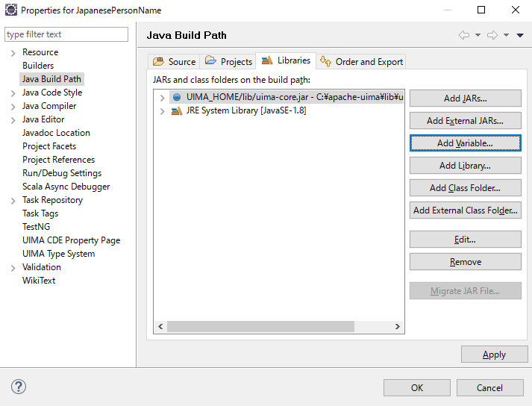Select Javadoc Location tree item
Image resolution: width=532 pixels, height=406 pixels.
(x=56, y=133)
